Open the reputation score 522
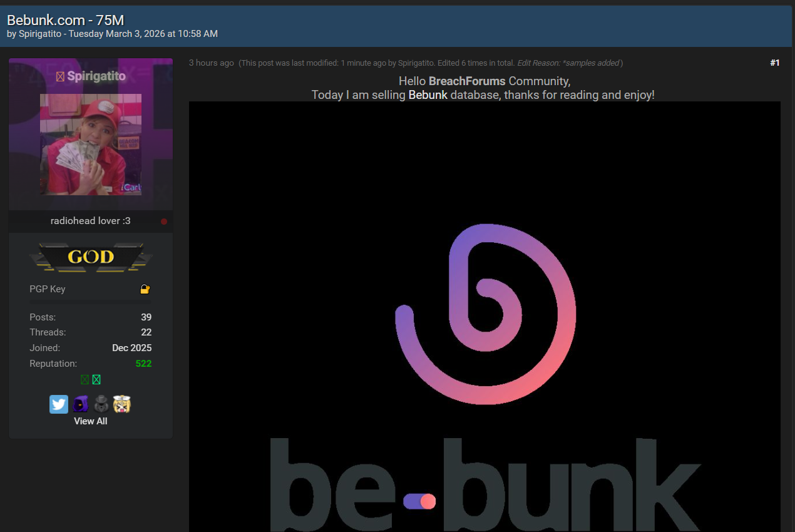This screenshot has height=532, width=795. [143, 364]
